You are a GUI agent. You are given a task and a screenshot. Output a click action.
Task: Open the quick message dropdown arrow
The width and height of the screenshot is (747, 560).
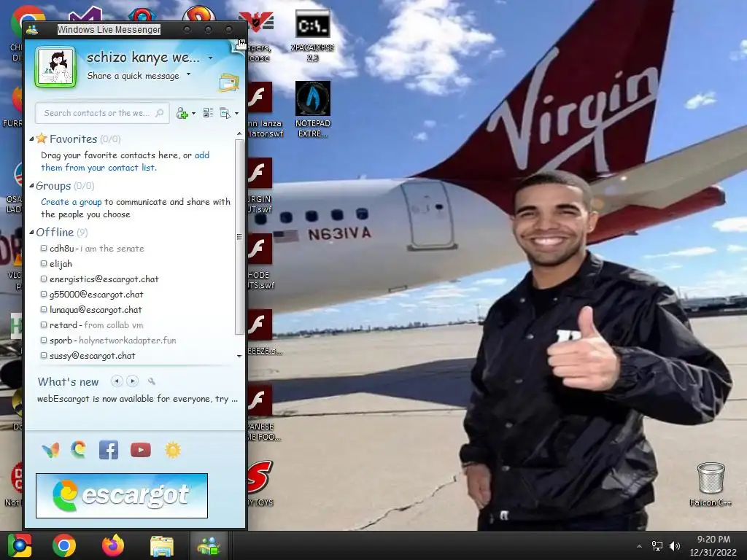pos(189,74)
